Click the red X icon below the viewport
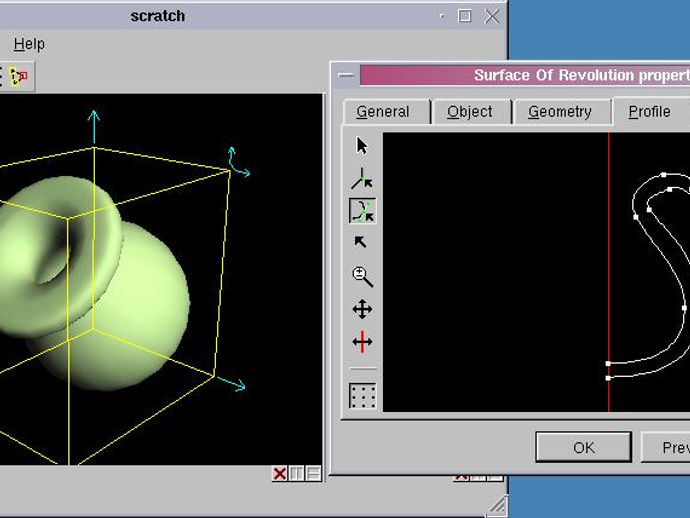 (279, 474)
